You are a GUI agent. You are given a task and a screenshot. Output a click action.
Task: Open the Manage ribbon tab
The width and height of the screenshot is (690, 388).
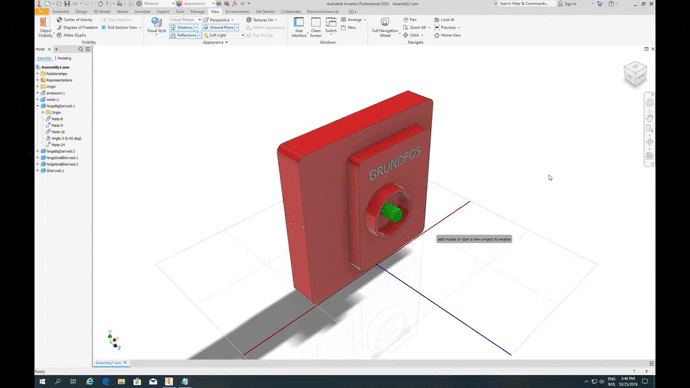[x=197, y=11]
